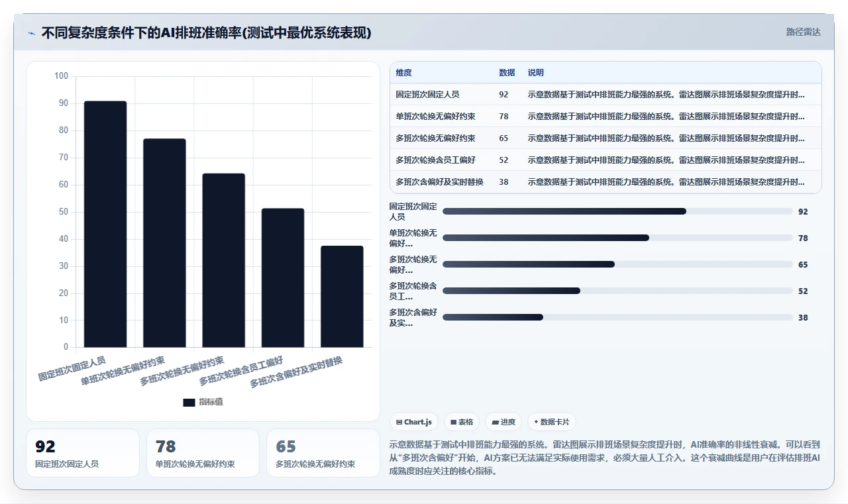Click the 说明 table column header

click(x=536, y=73)
